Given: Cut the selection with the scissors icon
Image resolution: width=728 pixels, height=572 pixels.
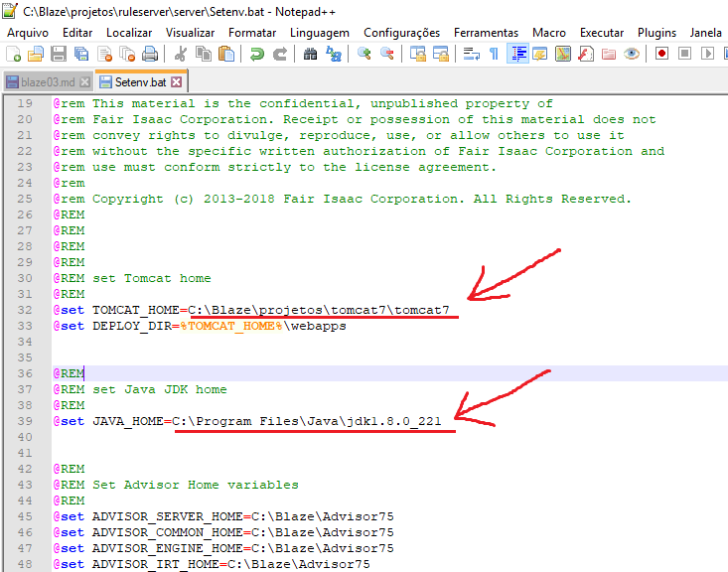Looking at the screenshot, I should [180, 54].
